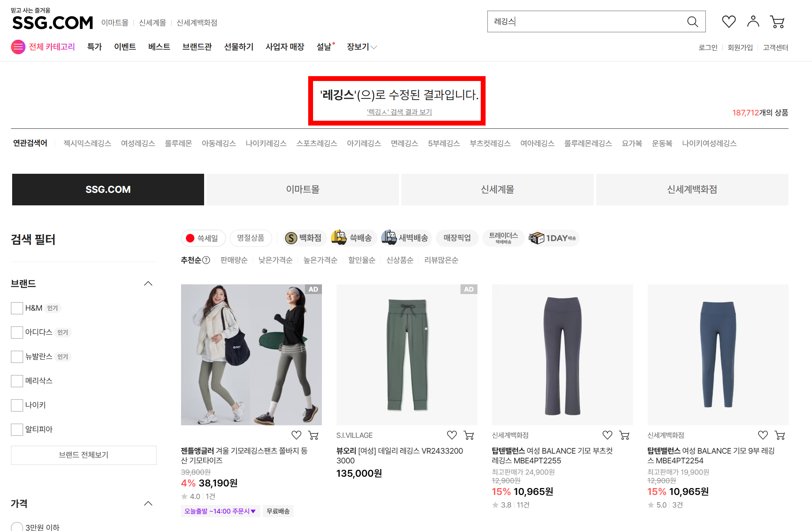Screen dimensions: 812x531
Task: Open the wishlist heart icon in header
Action: point(729,21)
